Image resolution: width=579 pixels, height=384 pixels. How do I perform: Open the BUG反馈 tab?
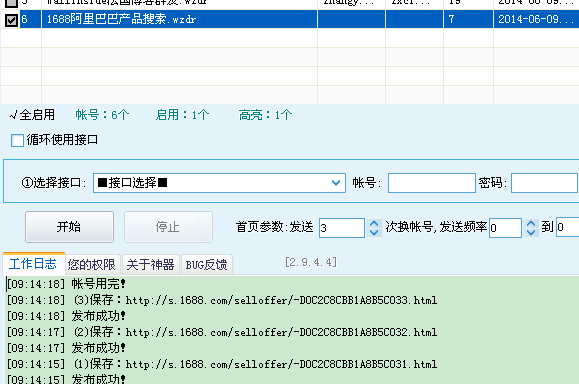click(x=206, y=265)
